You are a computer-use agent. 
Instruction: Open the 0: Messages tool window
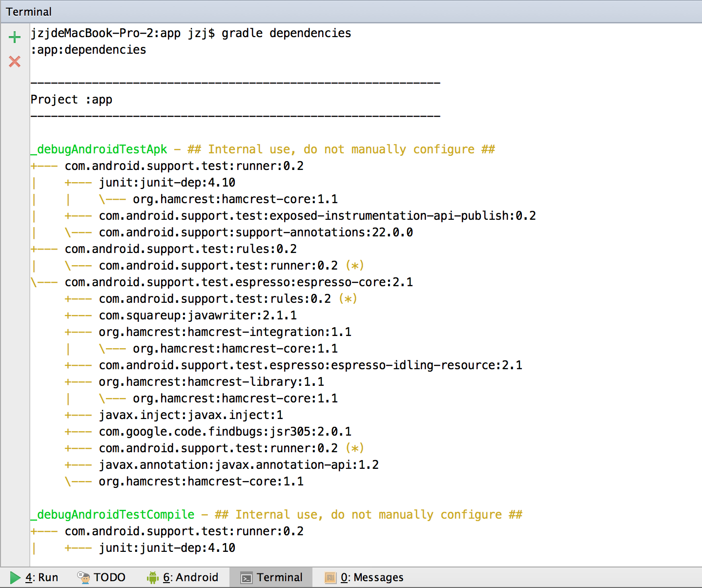(372, 577)
